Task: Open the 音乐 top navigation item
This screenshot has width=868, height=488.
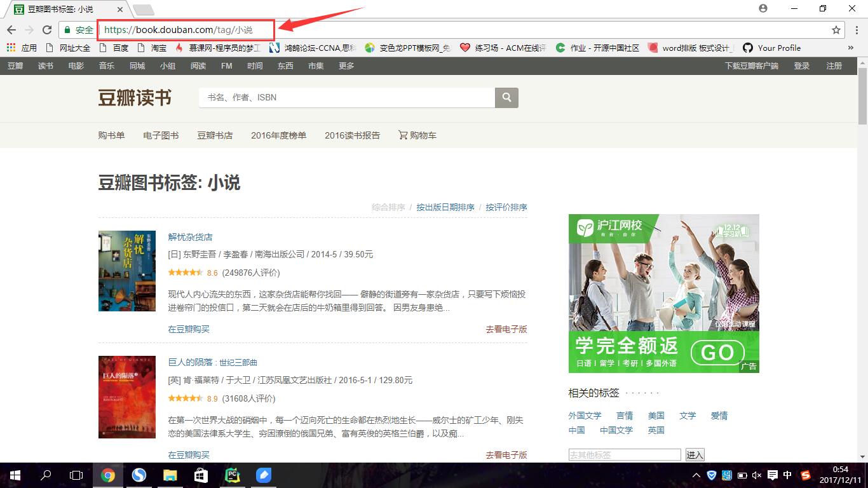Action: [107, 66]
